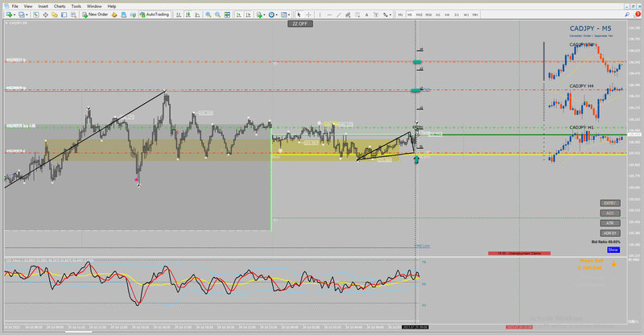Image resolution: width=644 pixels, height=335 pixels.
Task: Toggle the ENTRY panel button
Action: click(610, 202)
